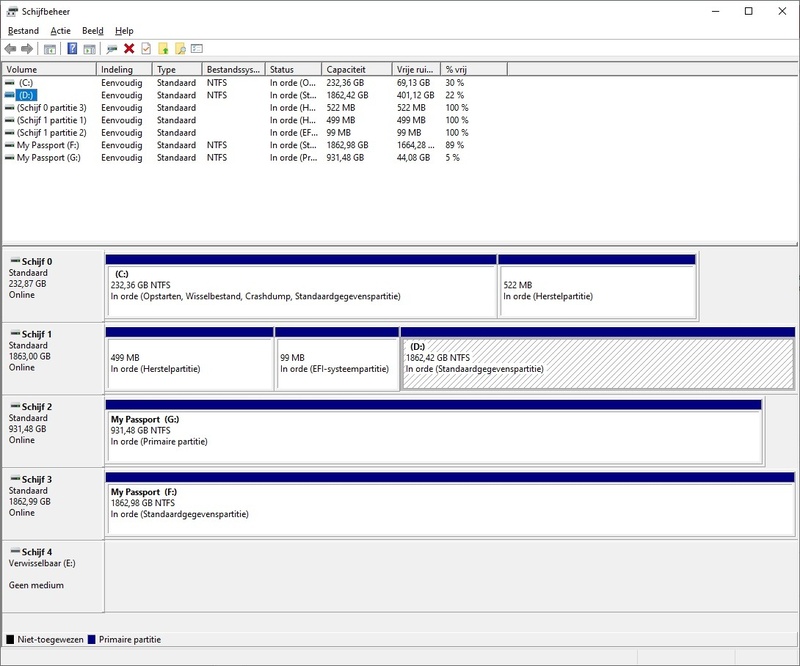Maximize the Schijfbeheer window
Viewport: 800px width, 666px height.
[748, 11]
